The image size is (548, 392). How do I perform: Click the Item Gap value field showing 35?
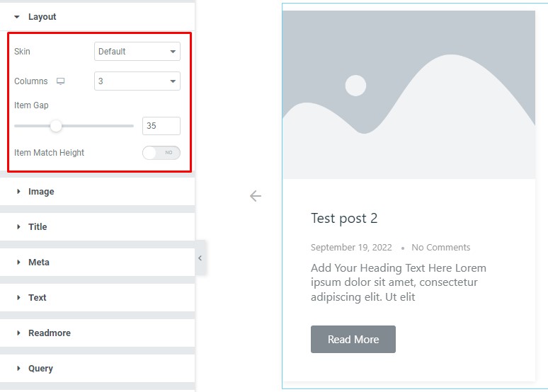coord(161,126)
